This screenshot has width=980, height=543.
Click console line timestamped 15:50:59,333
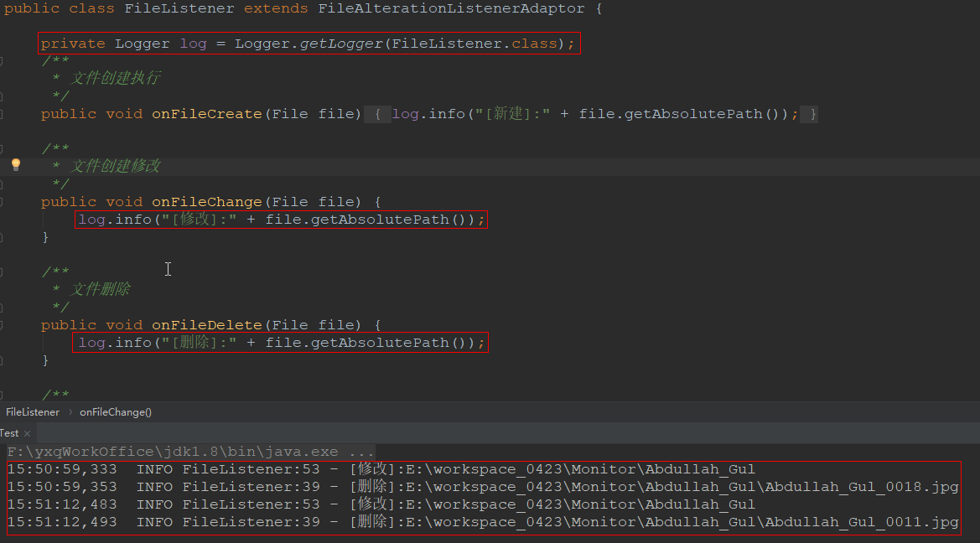[x=381, y=469]
